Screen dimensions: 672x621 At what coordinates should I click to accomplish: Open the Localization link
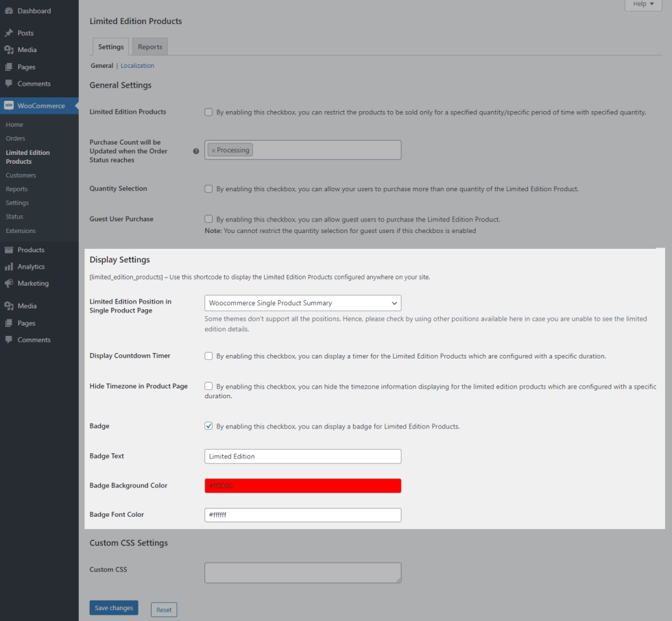click(137, 66)
